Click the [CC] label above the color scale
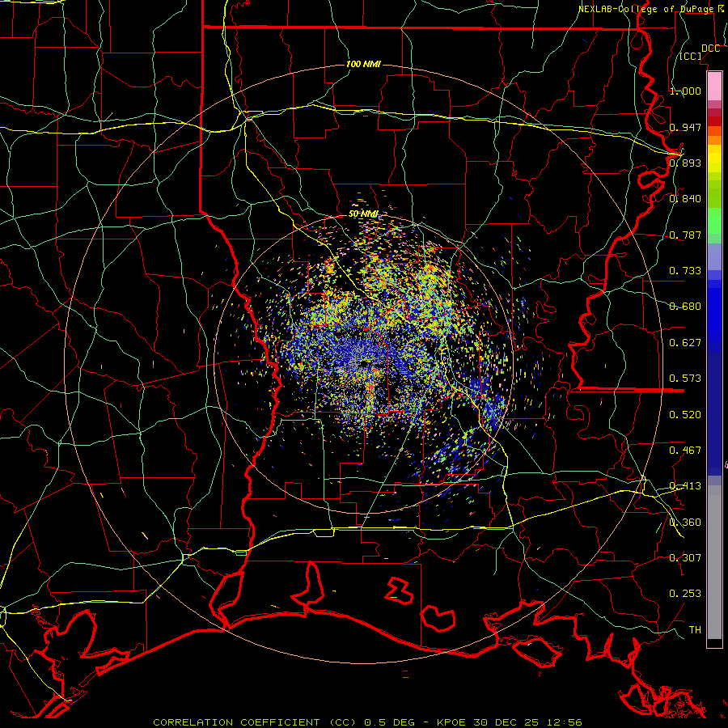Screen dimensions: 728x728 [691, 56]
